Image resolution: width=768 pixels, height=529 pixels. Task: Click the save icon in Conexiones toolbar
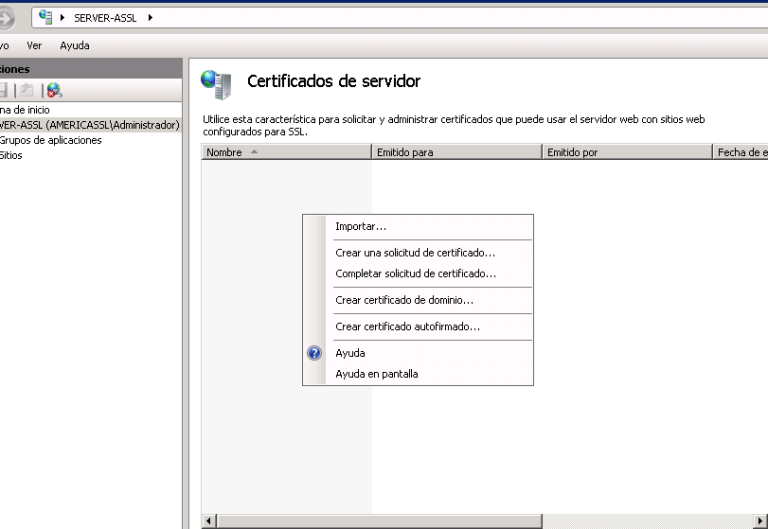point(5,90)
